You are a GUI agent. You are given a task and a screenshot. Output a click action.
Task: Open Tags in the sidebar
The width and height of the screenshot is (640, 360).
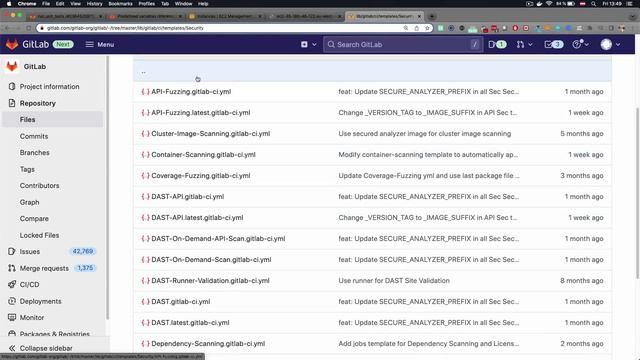coord(27,169)
